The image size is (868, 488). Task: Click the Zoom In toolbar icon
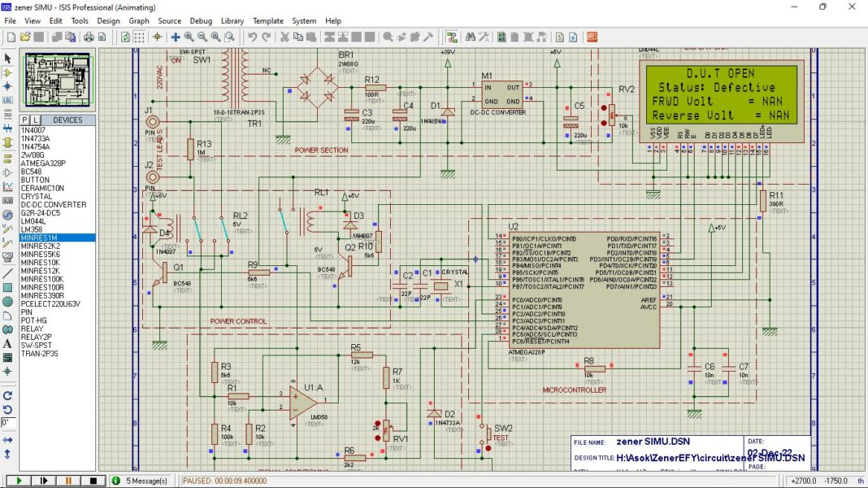(188, 37)
